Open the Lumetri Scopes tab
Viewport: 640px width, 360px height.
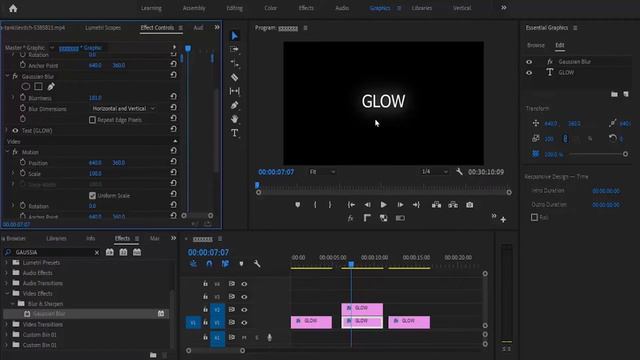pyautogui.click(x=103, y=28)
